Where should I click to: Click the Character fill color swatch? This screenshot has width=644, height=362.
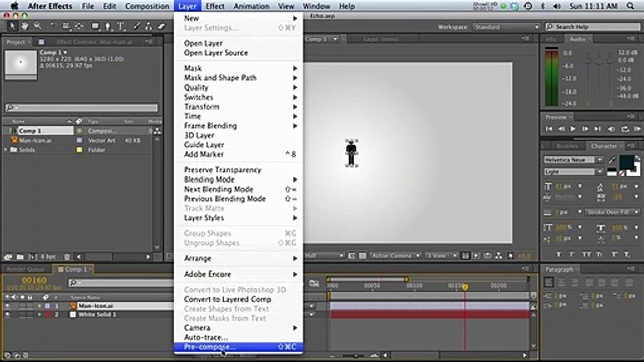[626, 162]
